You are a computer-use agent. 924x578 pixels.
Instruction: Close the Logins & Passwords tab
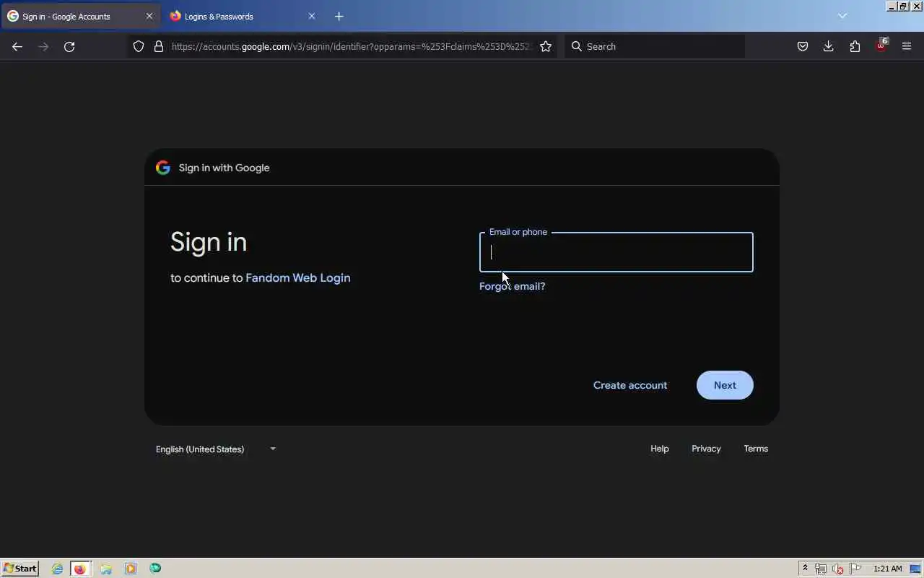coord(312,16)
